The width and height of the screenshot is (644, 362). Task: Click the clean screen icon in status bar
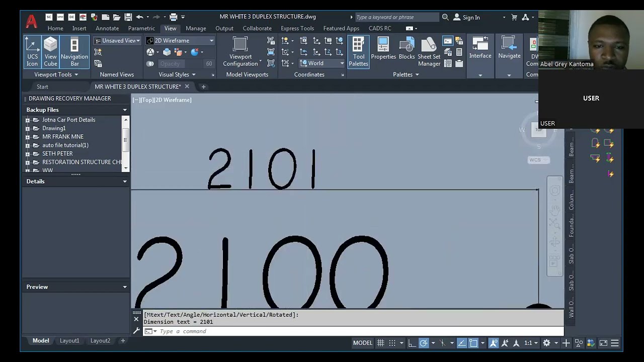603,343
